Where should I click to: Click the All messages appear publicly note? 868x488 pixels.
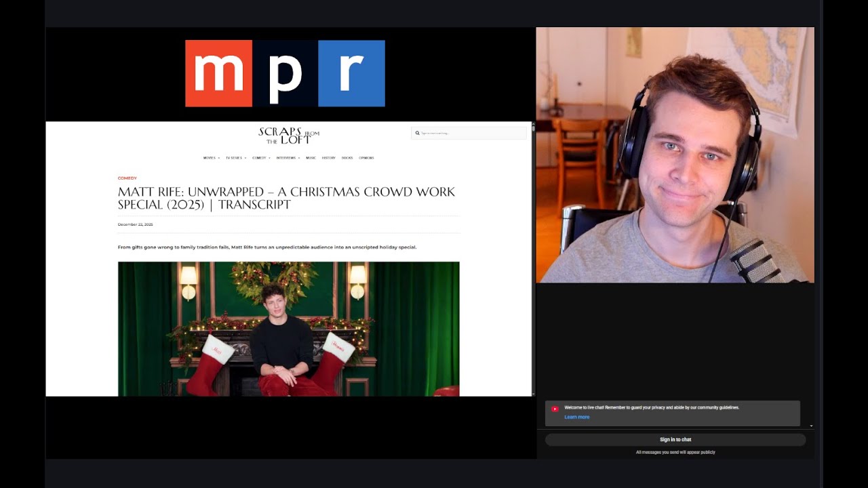tap(675, 452)
